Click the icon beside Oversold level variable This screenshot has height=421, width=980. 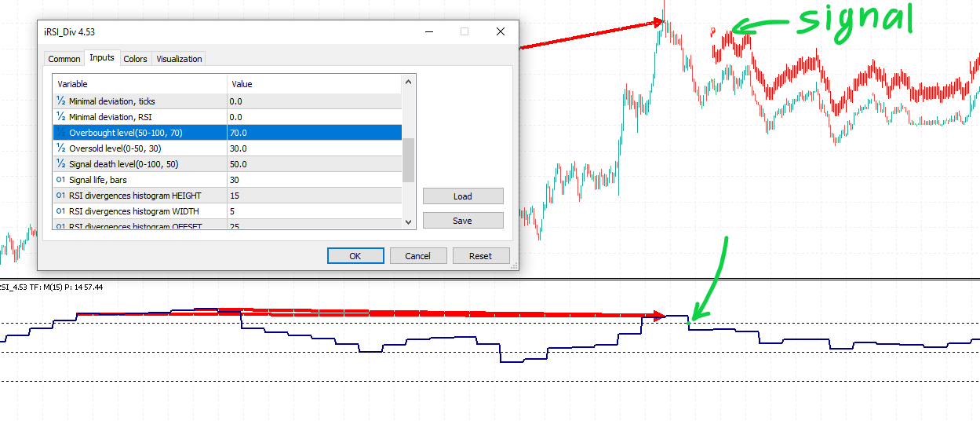coord(60,148)
